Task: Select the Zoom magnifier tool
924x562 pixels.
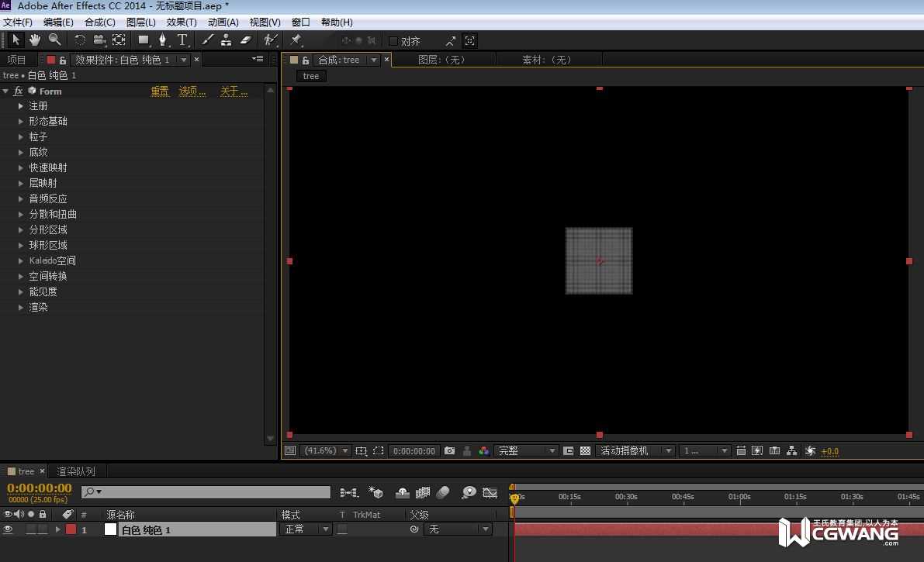Action: tap(55, 40)
